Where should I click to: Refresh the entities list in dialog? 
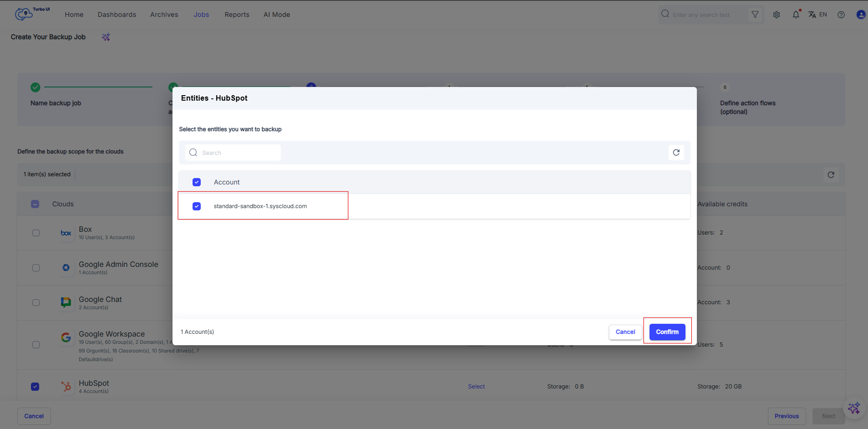[676, 153]
